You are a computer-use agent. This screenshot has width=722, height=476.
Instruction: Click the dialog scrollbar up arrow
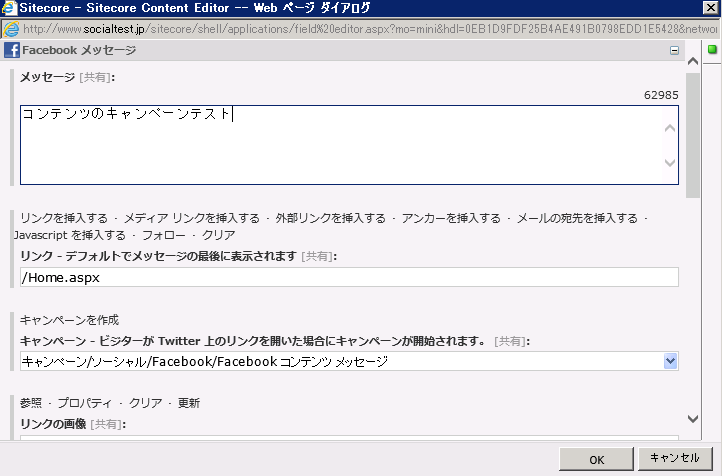pyautogui.click(x=693, y=68)
